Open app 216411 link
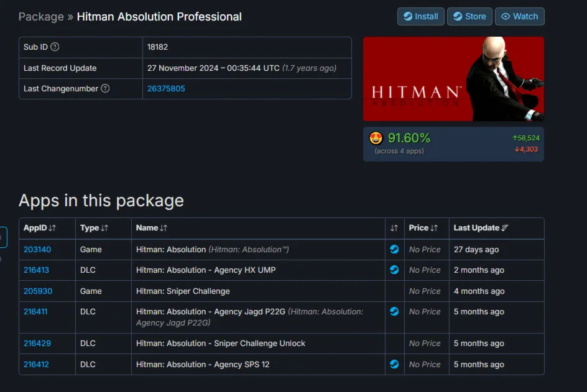Screen dimensions: 587x392 click(35, 312)
